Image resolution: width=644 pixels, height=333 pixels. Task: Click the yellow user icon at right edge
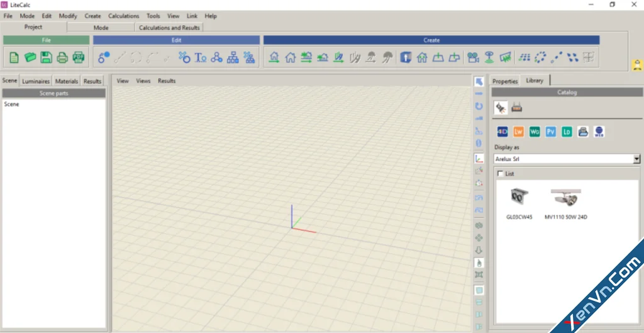point(637,65)
